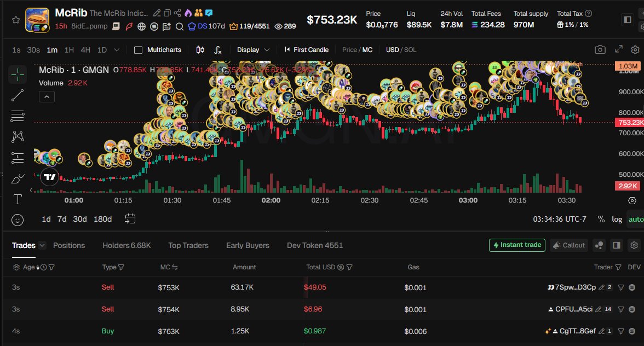Enable the Multicharts checkbox
Screen dimensions: 644x346
click(x=139, y=50)
